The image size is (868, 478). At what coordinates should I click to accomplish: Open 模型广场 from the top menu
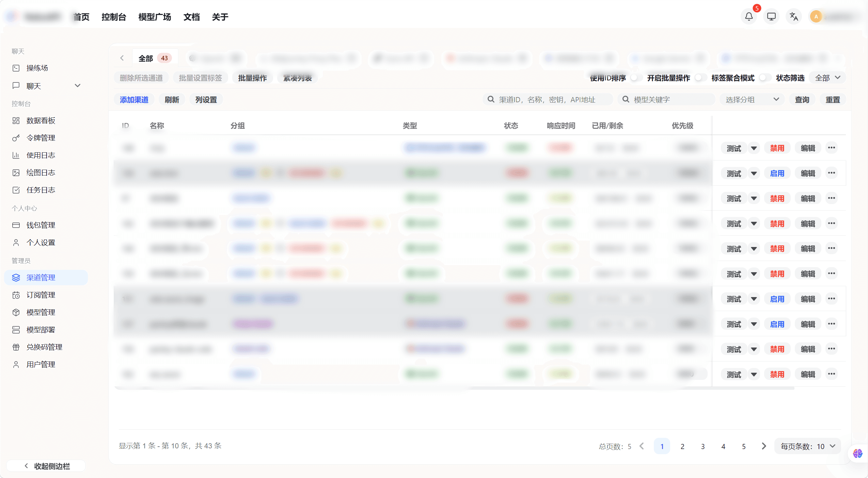pos(154,16)
